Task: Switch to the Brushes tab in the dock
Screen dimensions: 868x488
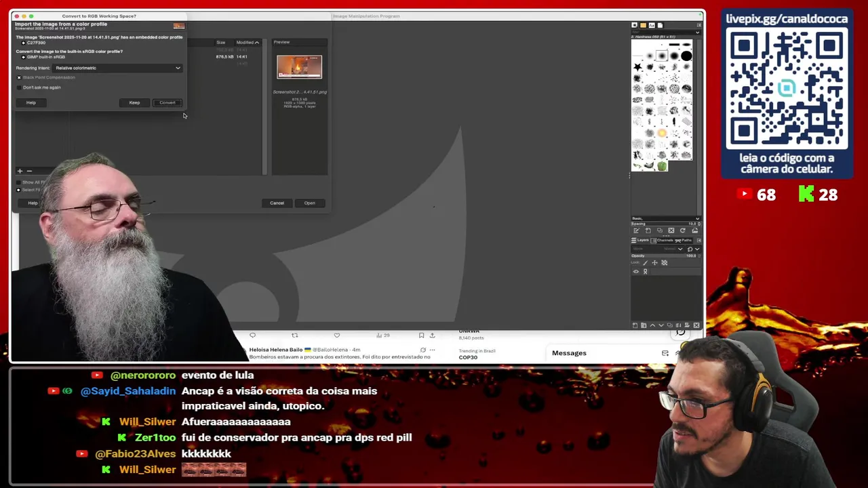Action: (635, 25)
